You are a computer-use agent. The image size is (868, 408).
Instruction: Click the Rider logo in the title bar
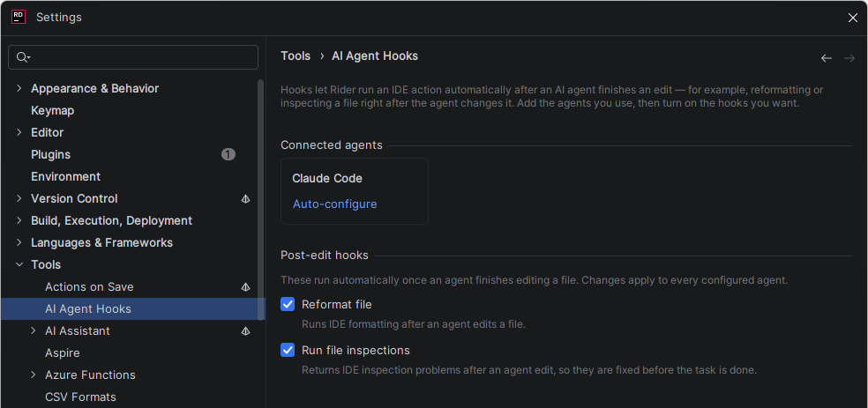pos(19,17)
